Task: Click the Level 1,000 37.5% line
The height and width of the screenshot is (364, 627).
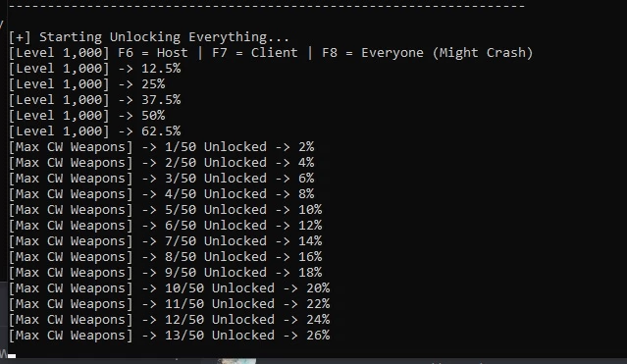Action: pyautogui.click(x=95, y=100)
